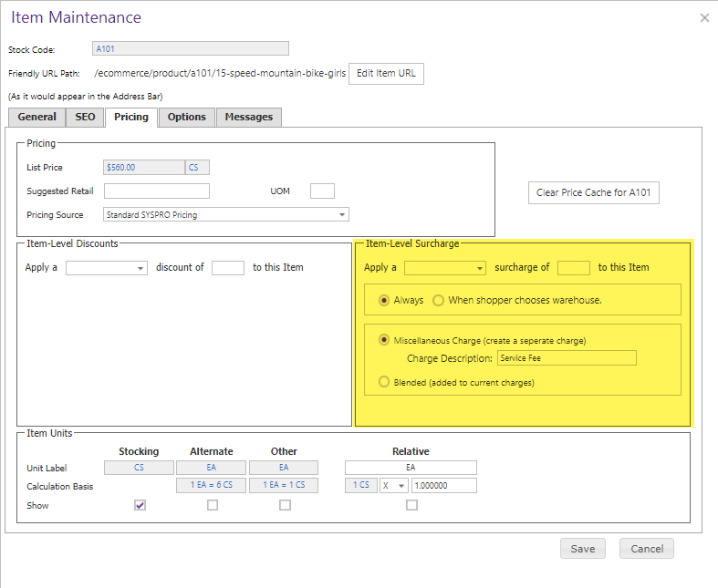
Task: Open the Options tab
Action: click(x=187, y=117)
